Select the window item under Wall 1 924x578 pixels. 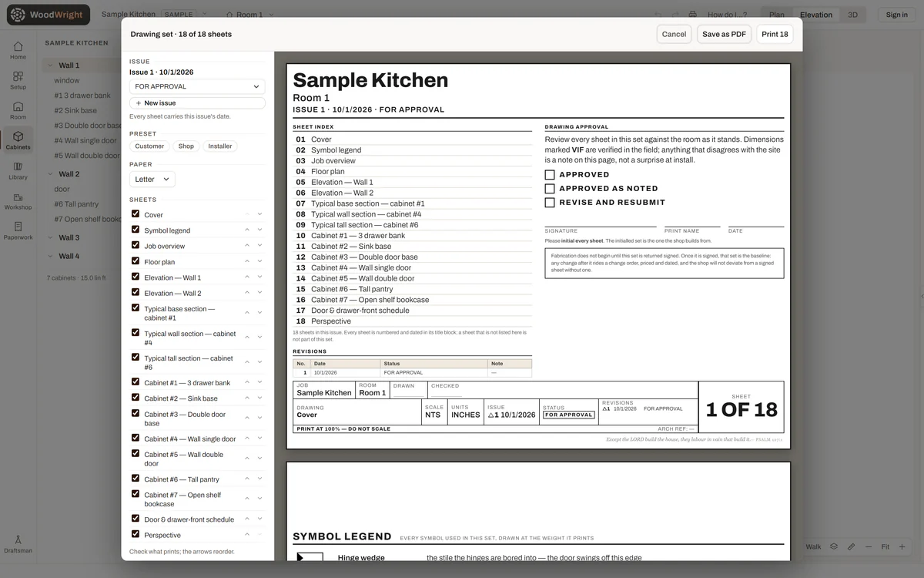pyautogui.click(x=66, y=80)
